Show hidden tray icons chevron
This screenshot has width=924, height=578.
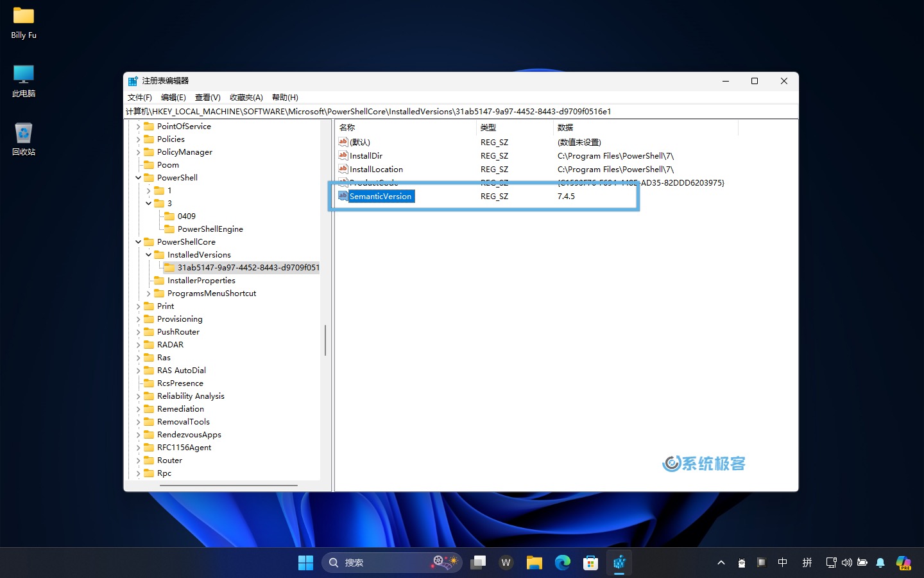click(x=721, y=563)
